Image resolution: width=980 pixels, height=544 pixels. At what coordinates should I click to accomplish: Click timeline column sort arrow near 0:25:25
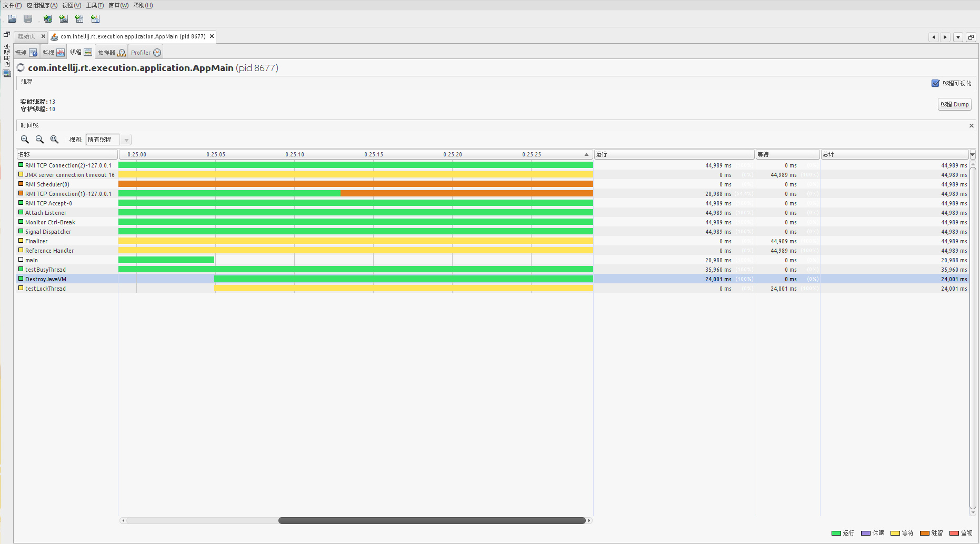coord(586,154)
